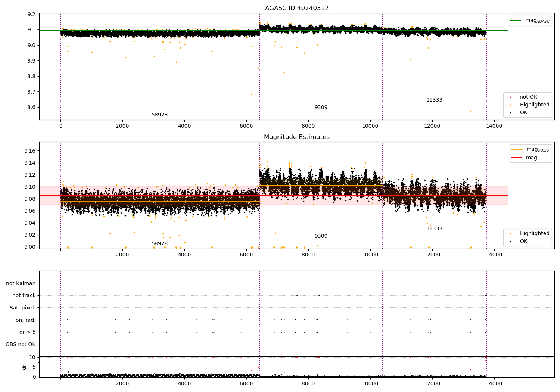The height and width of the screenshot is (392, 560).
Task: Click the '8.6' y-axis tick of the top plot
Action: click(x=32, y=108)
